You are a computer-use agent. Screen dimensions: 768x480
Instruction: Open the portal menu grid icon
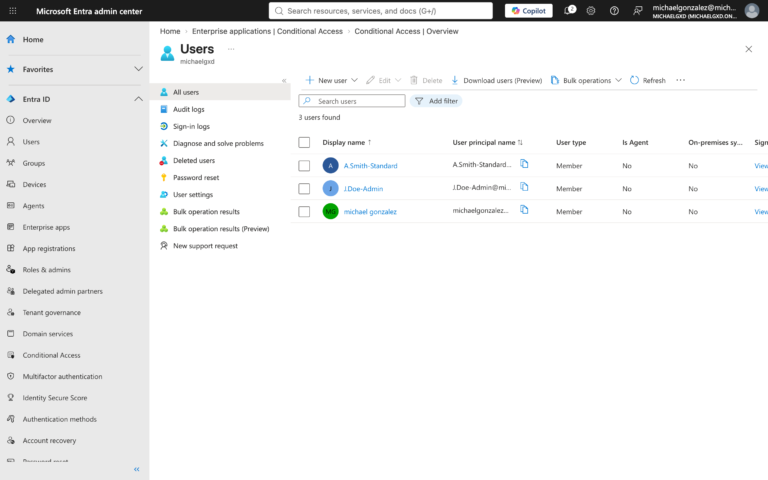coord(13,11)
